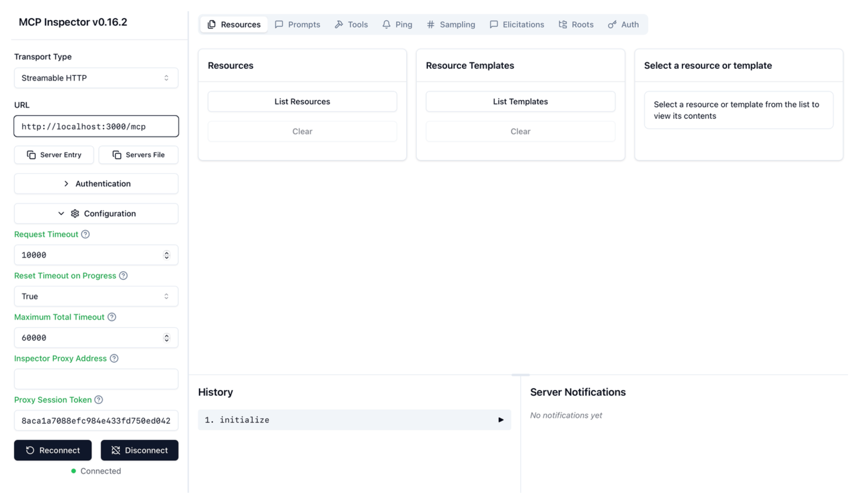This screenshot has width=859, height=504.
Task: Copy Server Entry to clipboard
Action: (x=54, y=155)
